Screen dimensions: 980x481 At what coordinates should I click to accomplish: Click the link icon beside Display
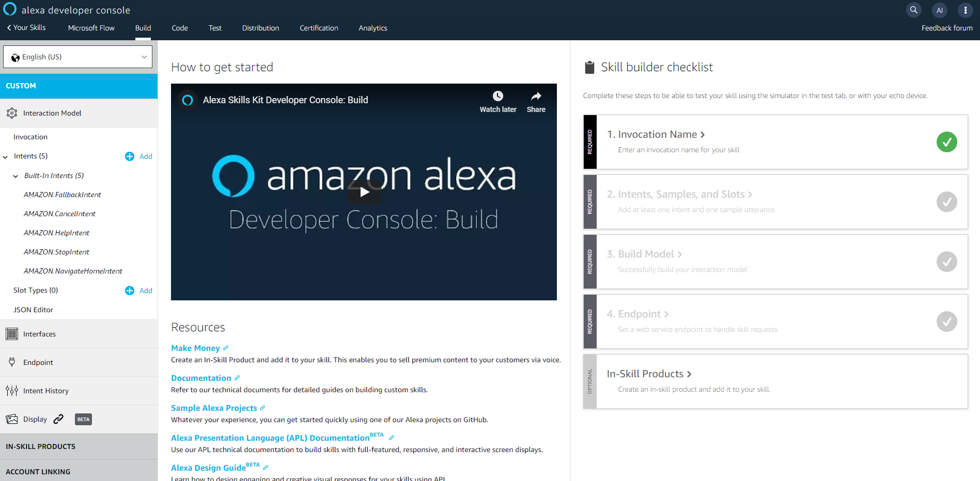pos(58,419)
